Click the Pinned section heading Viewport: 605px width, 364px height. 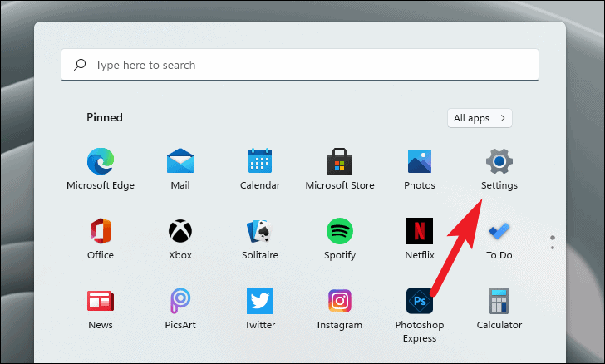pyautogui.click(x=105, y=117)
